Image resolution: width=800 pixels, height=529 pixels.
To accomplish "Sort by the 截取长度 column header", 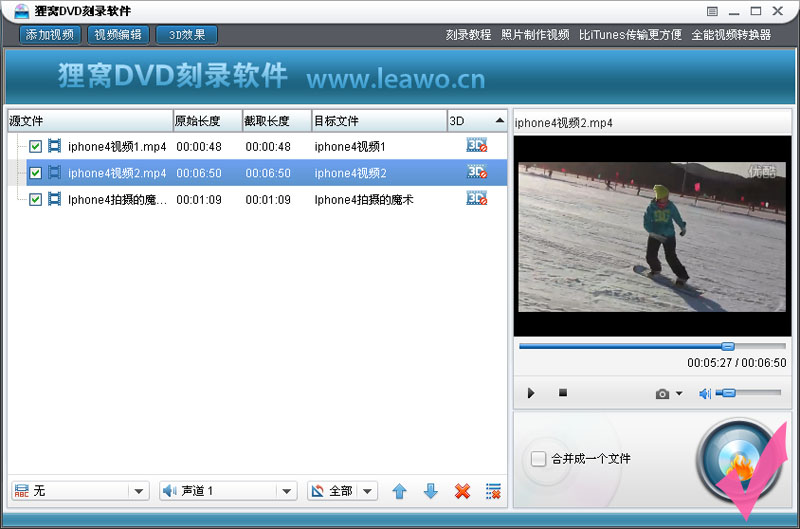I will point(277,121).
